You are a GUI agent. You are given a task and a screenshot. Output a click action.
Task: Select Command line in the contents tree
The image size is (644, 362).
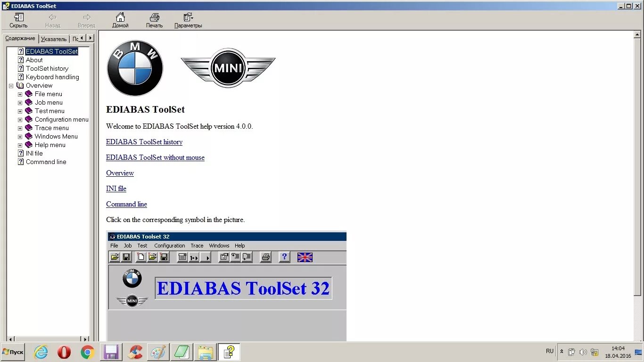point(46,162)
